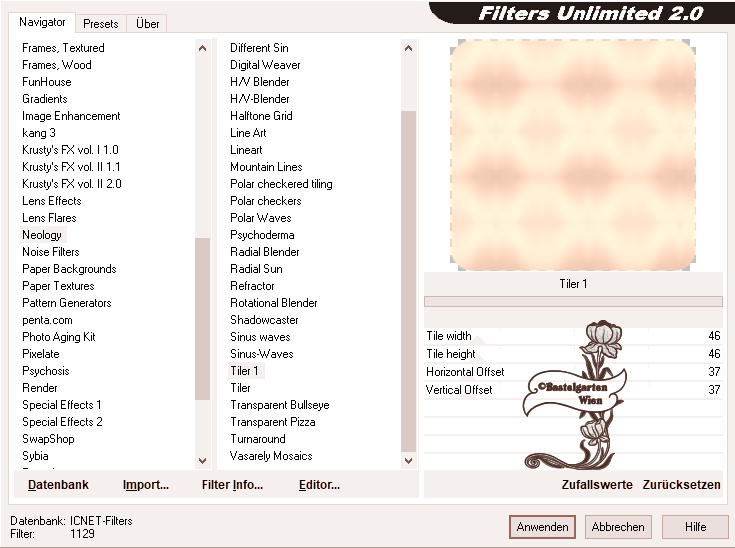The width and height of the screenshot is (735, 548).
Task: Select the Paper Backgrounds category
Action: pos(69,269)
